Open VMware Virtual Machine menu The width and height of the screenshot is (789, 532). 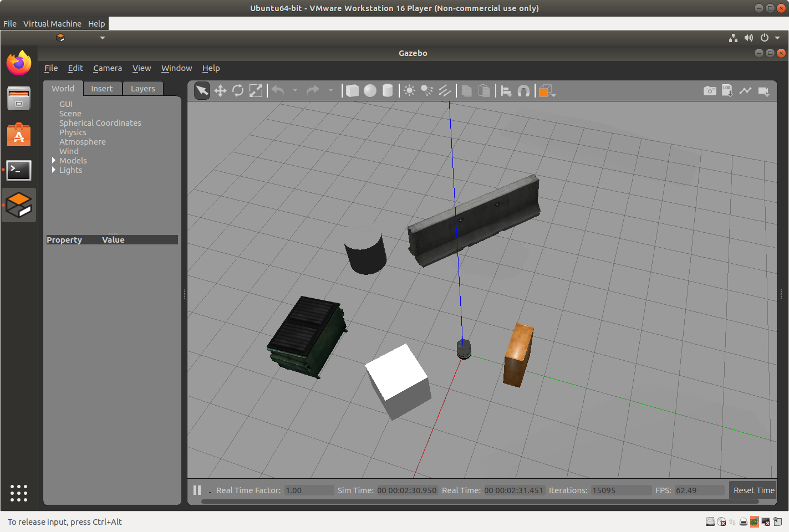(52, 24)
